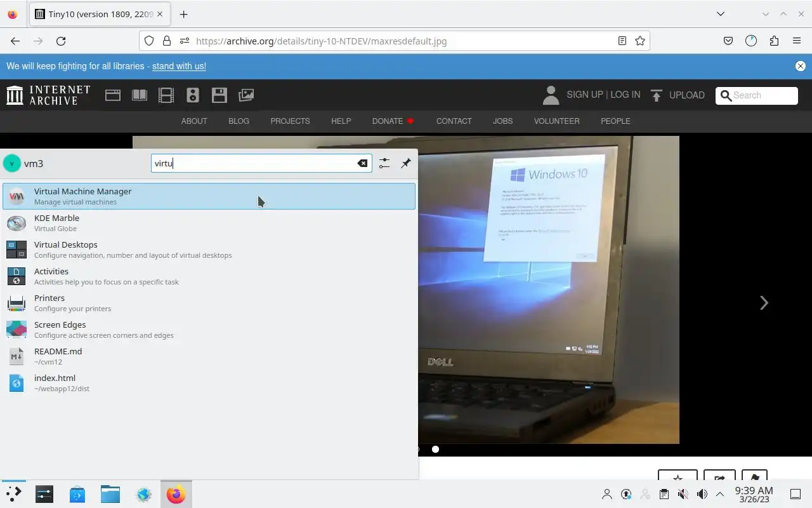
Task: Open the HELP menu item
Action: coord(341,121)
